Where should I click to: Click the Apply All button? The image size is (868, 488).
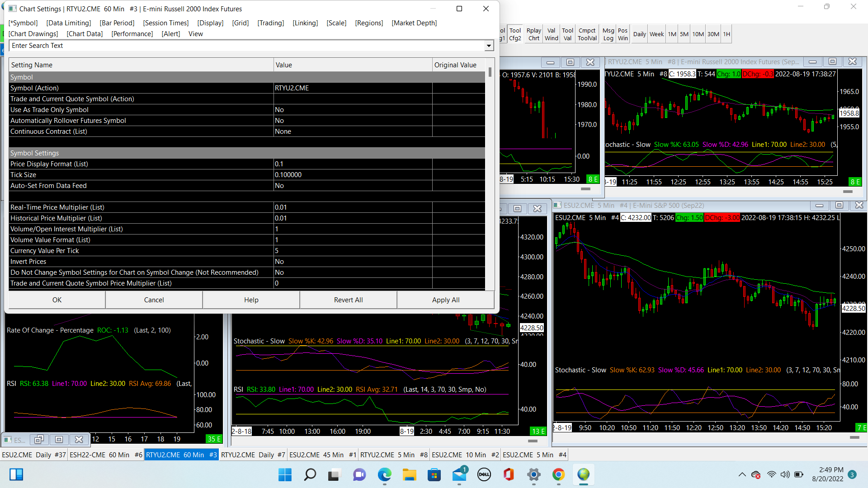click(445, 300)
